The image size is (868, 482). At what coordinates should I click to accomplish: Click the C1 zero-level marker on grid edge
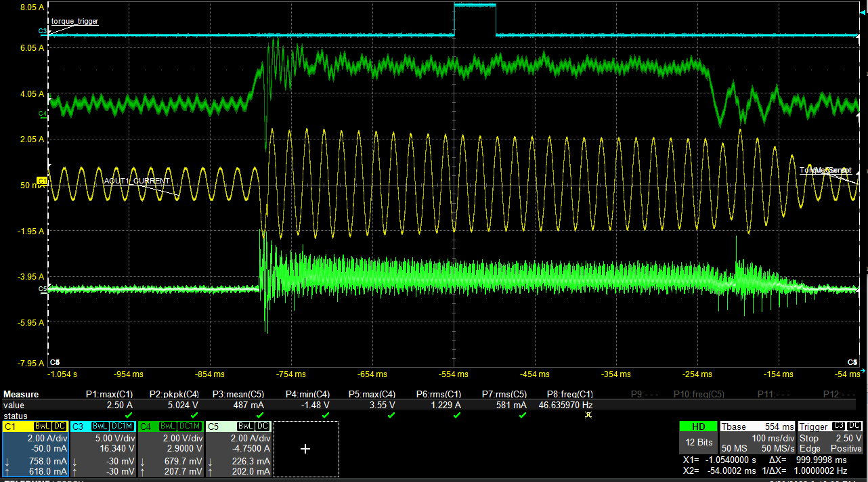point(41,181)
